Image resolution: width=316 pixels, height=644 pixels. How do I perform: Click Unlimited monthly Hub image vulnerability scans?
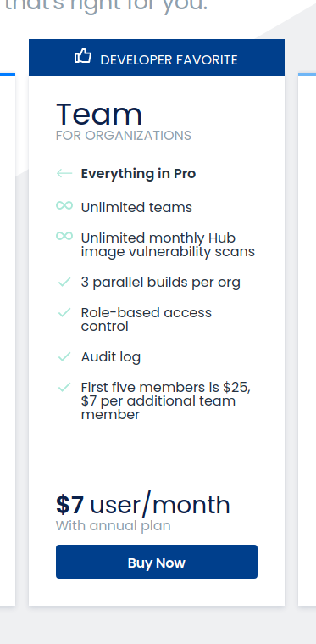click(x=168, y=244)
